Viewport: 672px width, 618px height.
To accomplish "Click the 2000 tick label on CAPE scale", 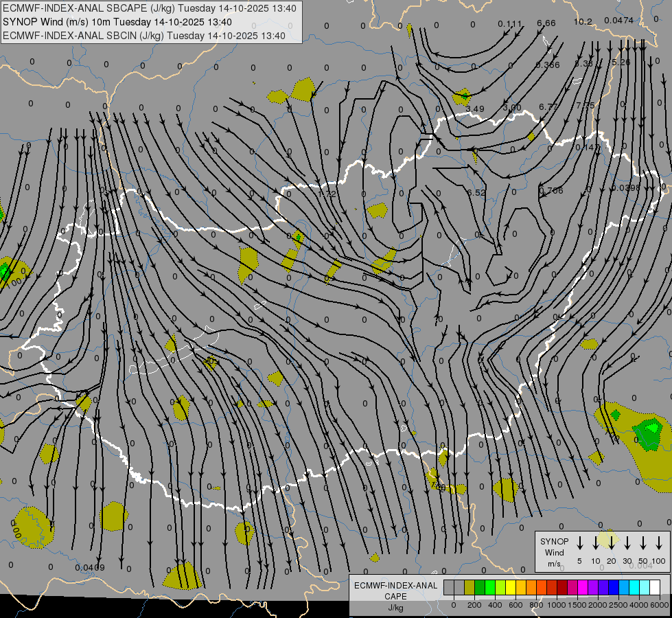I will point(597,605).
